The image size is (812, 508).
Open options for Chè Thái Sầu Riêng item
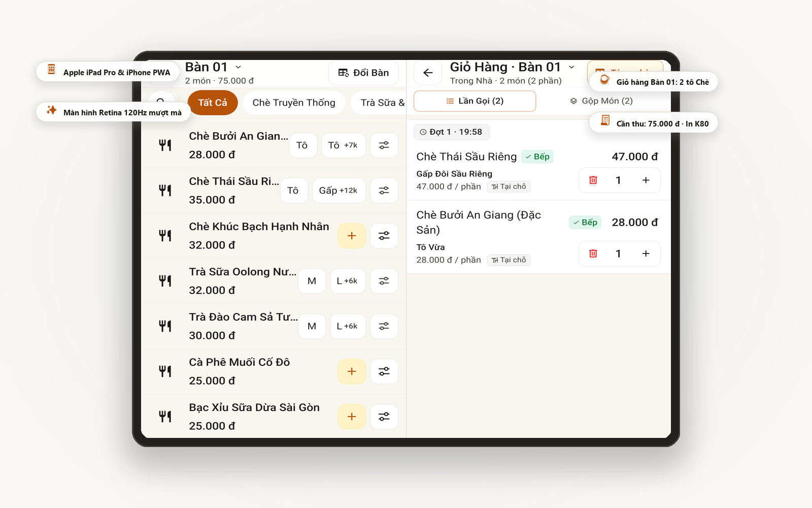click(x=384, y=190)
